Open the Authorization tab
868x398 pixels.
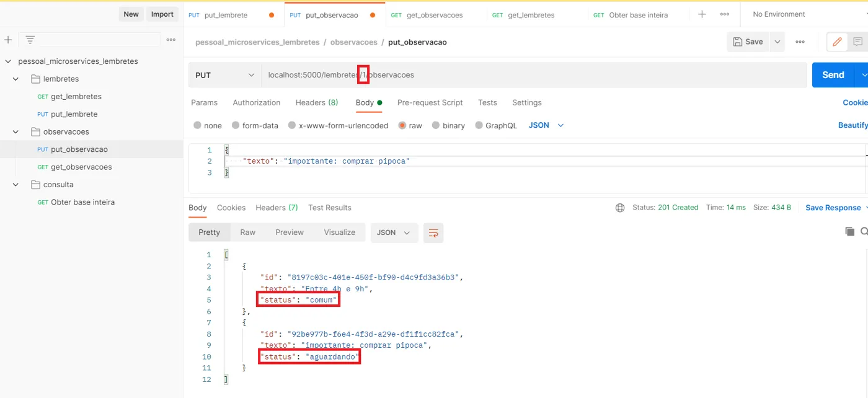click(x=257, y=102)
